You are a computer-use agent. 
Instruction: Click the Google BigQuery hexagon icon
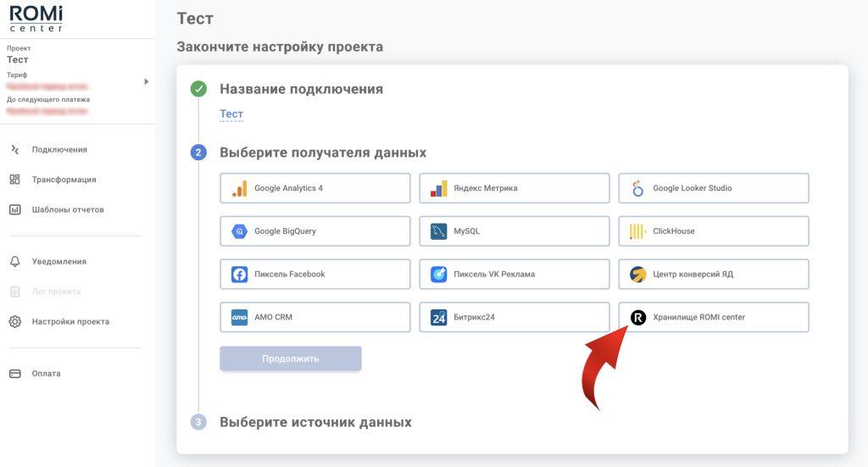239,231
